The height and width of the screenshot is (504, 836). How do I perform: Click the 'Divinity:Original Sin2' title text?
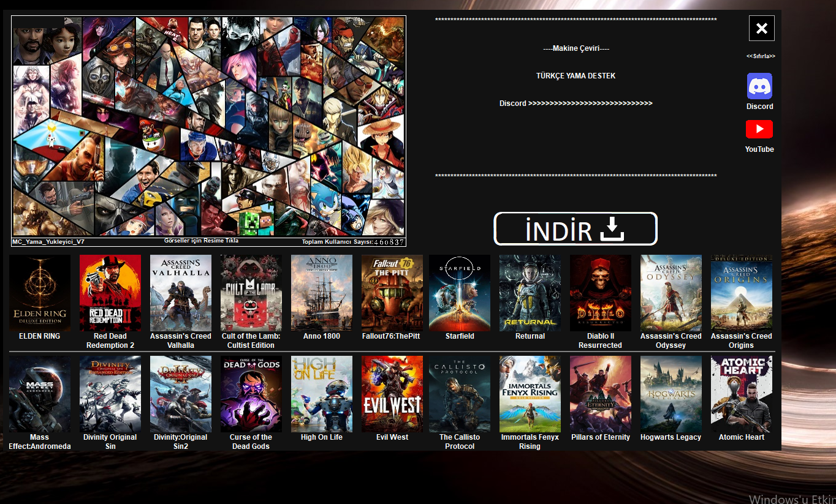pyautogui.click(x=181, y=442)
